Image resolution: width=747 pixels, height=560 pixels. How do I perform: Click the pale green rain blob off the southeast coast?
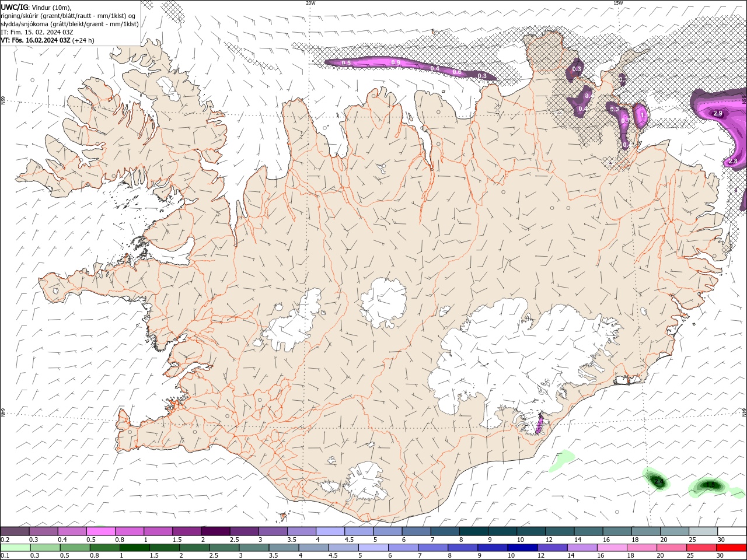click(x=561, y=461)
